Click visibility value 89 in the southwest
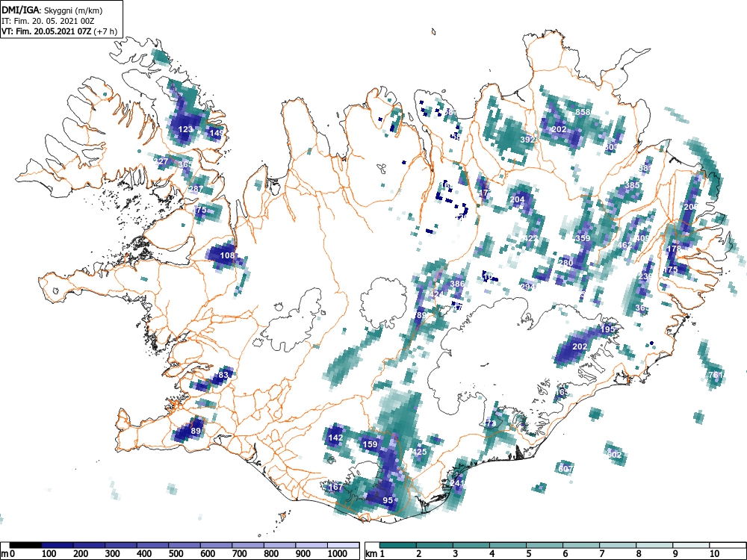Screen dimensions: 747x560 click(x=196, y=431)
